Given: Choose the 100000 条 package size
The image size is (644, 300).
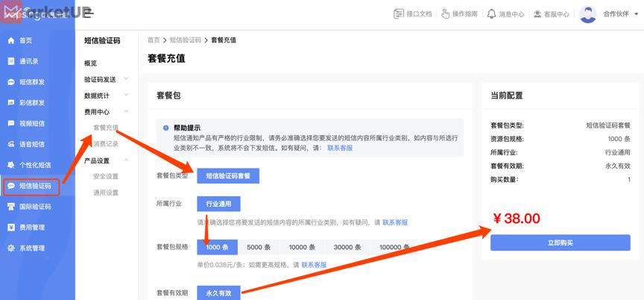Looking at the screenshot, I should tap(394, 247).
